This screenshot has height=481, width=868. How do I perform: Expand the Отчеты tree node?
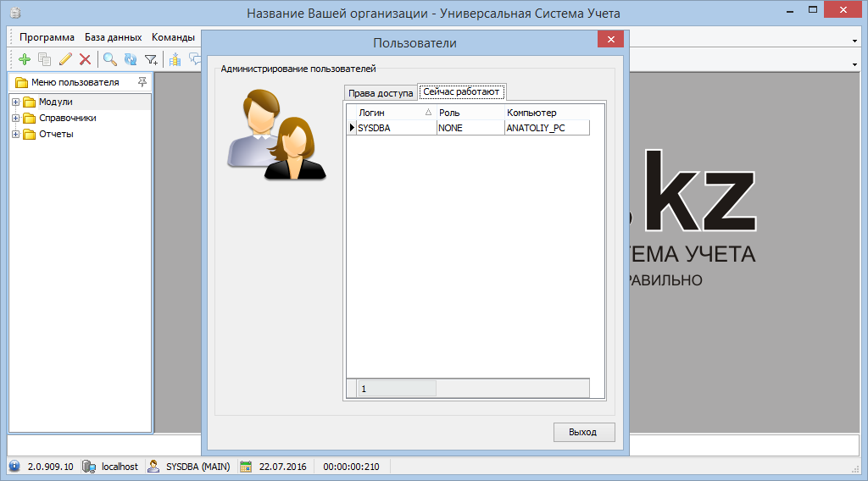pos(15,135)
